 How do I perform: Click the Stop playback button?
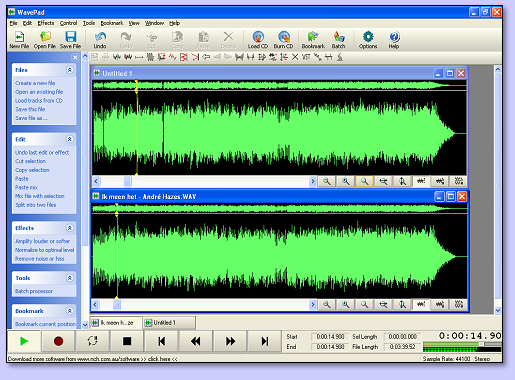127,341
